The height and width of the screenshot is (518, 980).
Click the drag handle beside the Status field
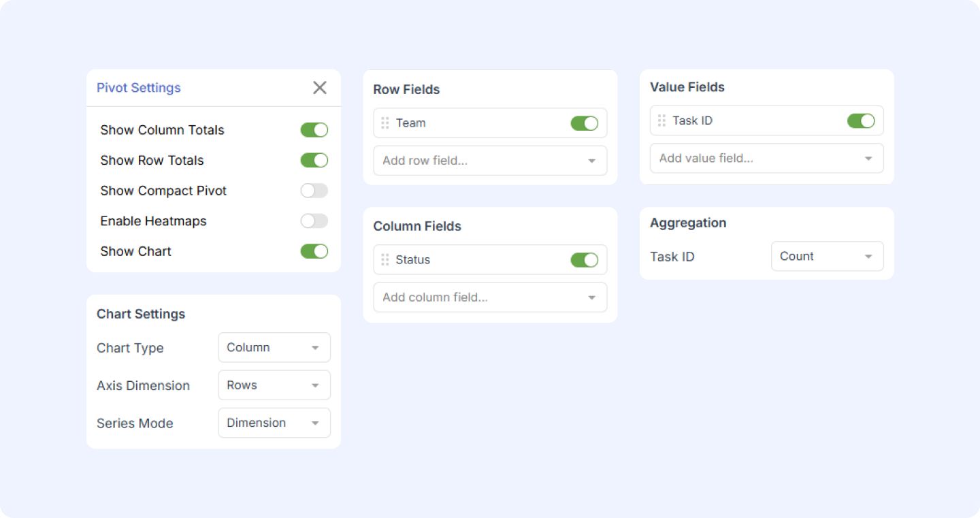coord(385,259)
